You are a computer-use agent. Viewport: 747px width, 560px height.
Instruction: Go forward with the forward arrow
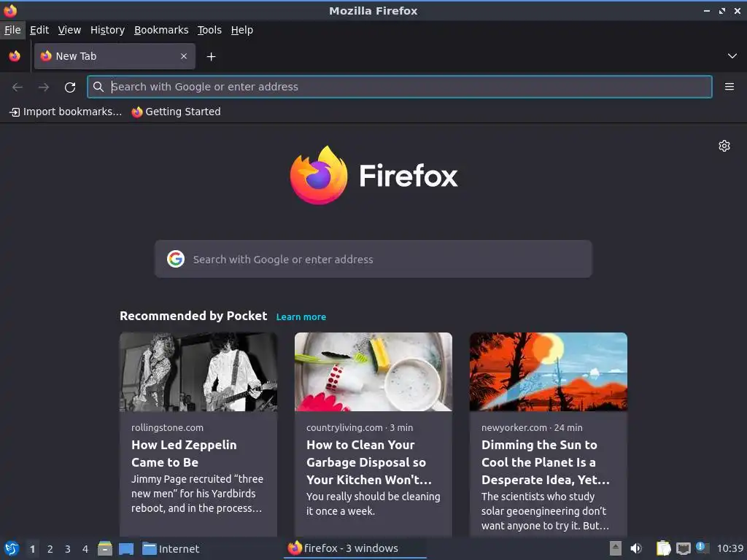(44, 87)
